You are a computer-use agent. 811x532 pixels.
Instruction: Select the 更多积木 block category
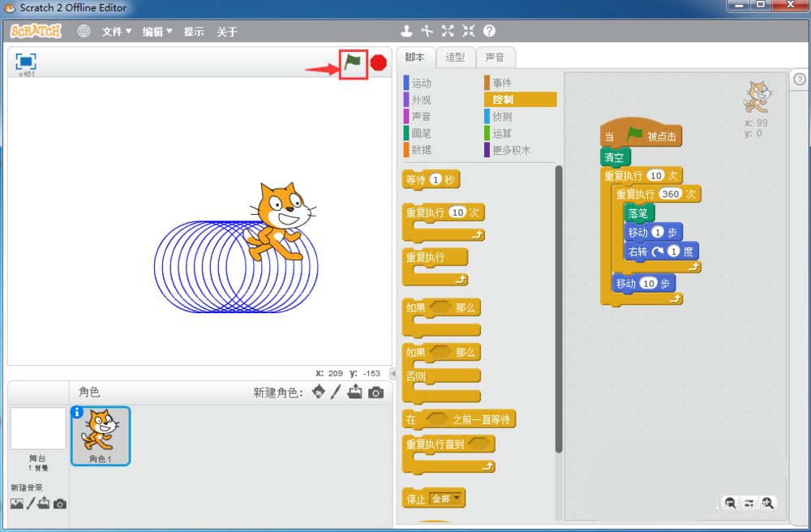tap(508, 150)
